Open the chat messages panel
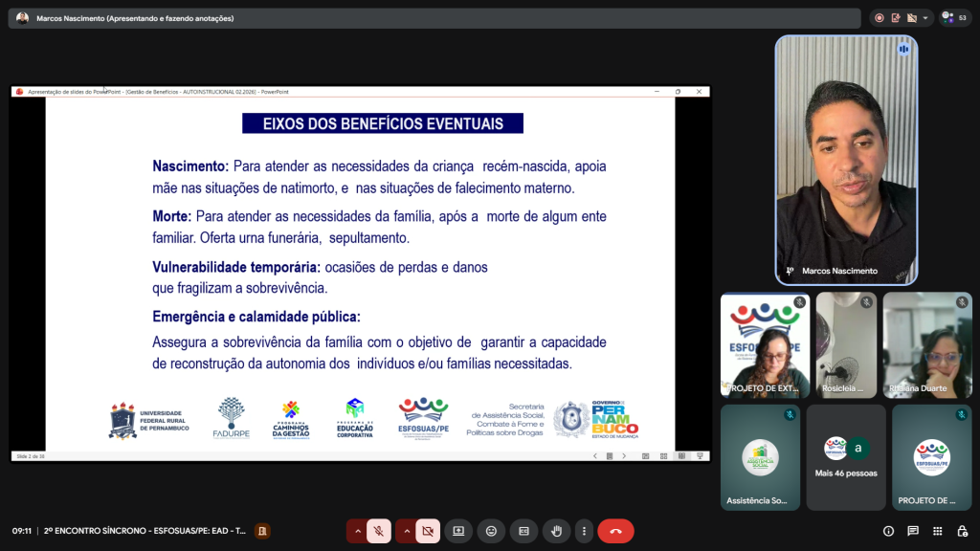Screen dimensions: 980x551 coord(913,531)
